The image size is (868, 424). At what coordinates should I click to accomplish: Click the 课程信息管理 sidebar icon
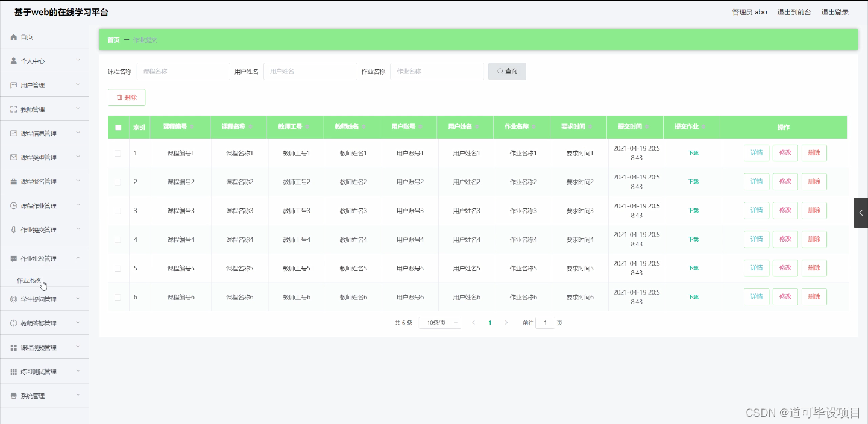pos(13,132)
